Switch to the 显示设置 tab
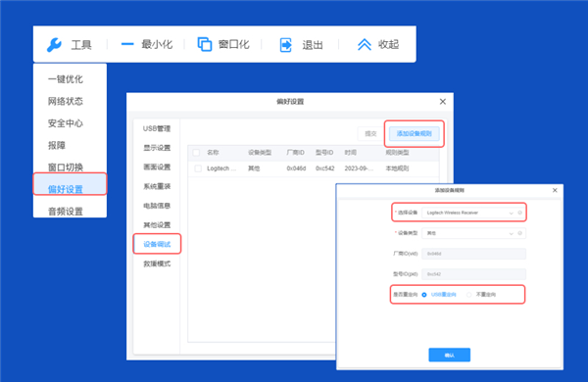Screen dimensions: 588x382 pos(157,148)
